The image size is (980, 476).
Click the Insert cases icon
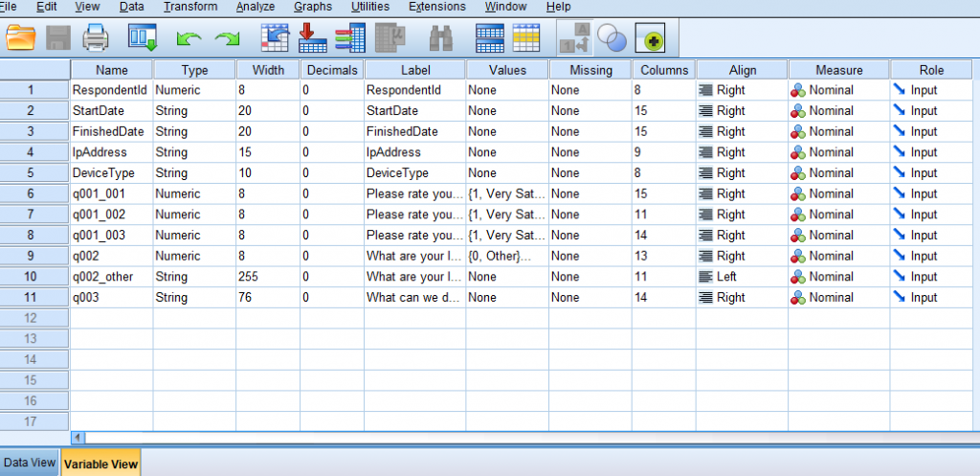click(x=489, y=38)
